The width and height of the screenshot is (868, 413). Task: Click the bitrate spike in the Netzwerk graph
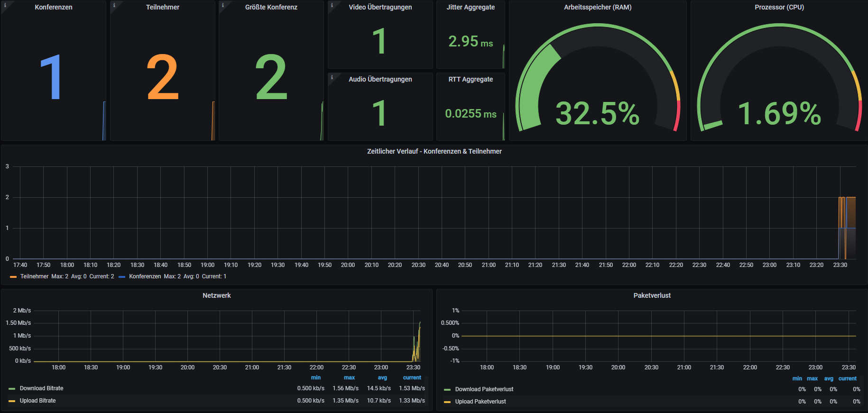point(417,342)
